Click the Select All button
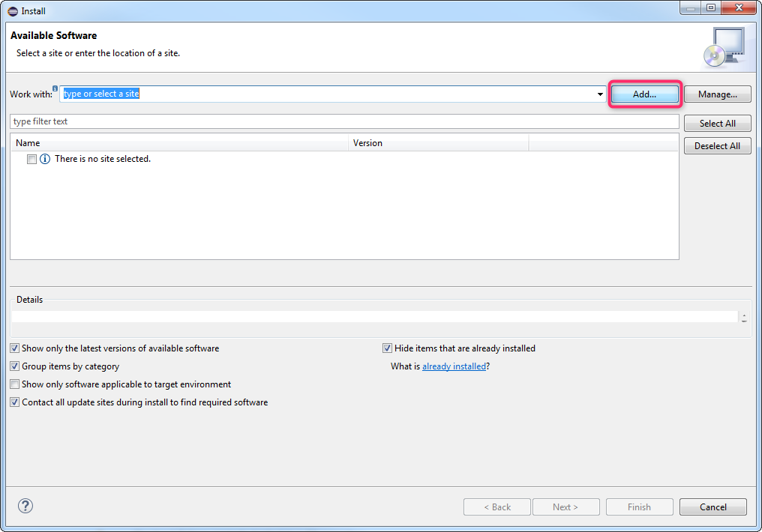This screenshot has width=762, height=532. [717, 124]
